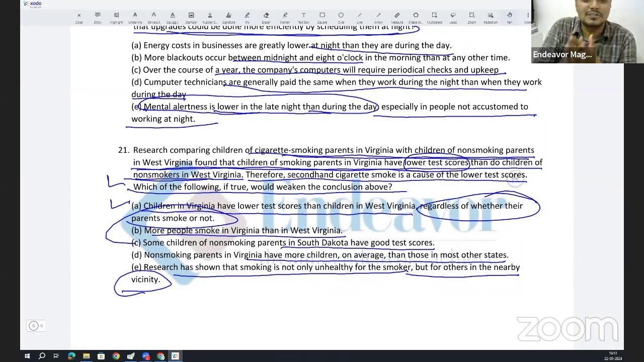
Task: Open the More toolbar overflow menu
Action: (x=527, y=18)
